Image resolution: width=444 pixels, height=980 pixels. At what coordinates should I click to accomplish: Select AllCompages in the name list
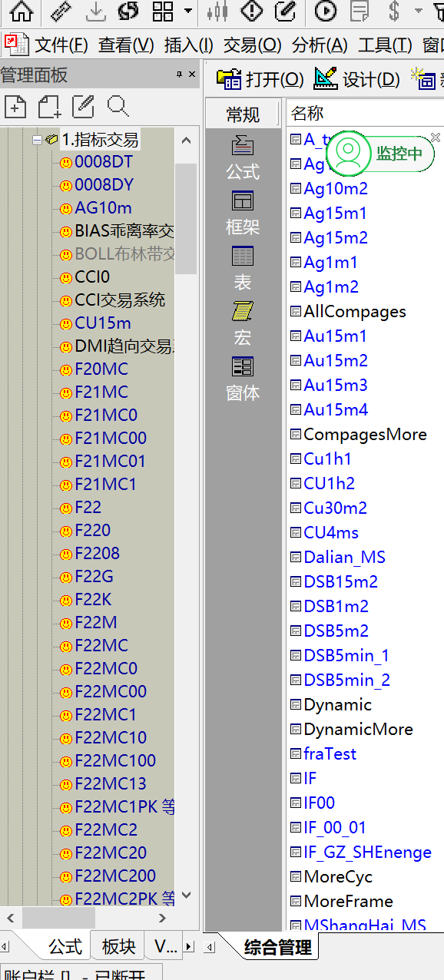[355, 311]
